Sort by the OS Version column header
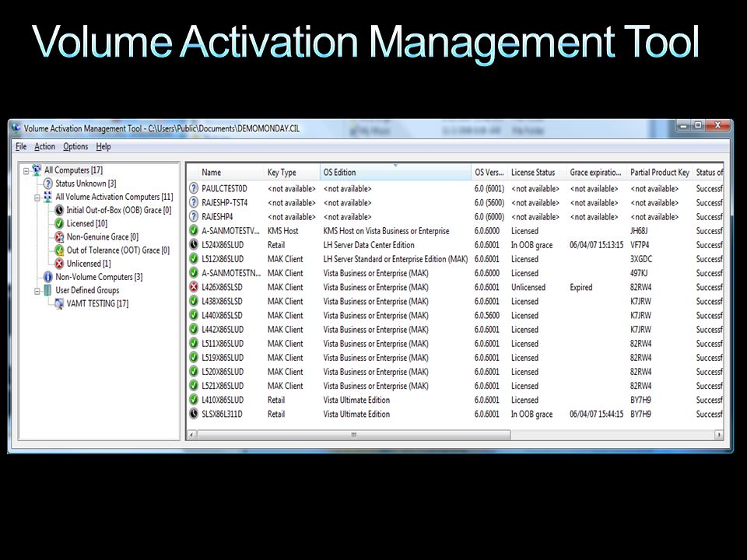Screen dimensions: 747x560 pos(489,173)
